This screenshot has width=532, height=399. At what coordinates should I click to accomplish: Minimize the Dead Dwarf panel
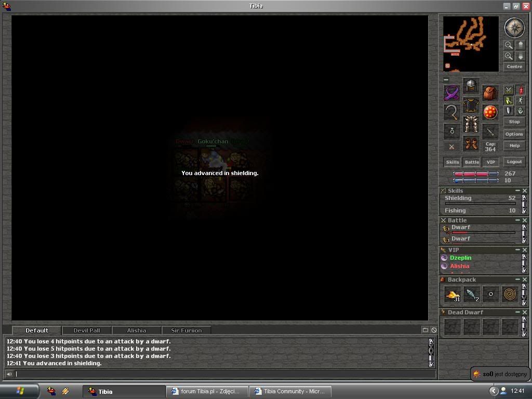tap(518, 312)
